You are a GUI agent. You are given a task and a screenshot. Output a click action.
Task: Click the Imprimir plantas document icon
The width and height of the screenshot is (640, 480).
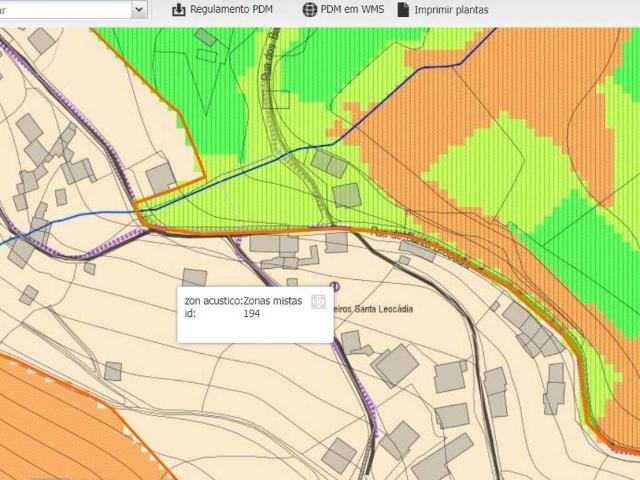tap(403, 10)
